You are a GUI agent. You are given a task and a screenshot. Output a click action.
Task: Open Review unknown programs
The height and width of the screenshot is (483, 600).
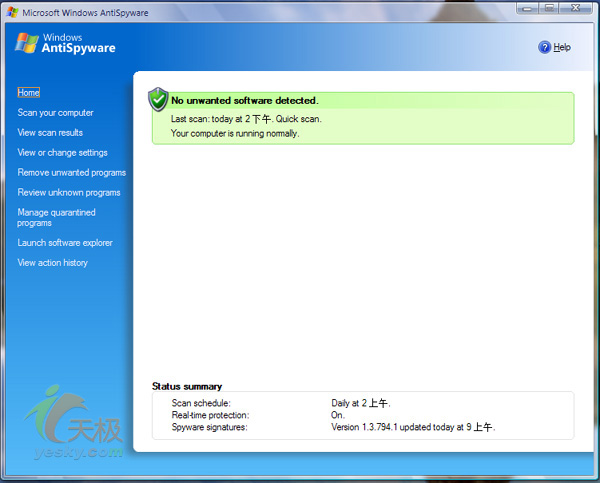click(x=69, y=193)
